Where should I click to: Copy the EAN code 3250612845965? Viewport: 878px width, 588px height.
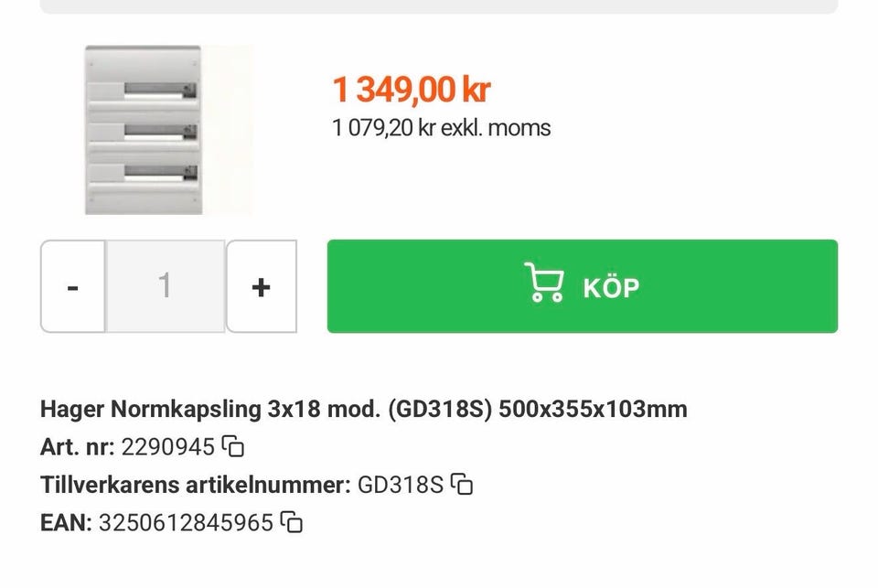pos(292,523)
